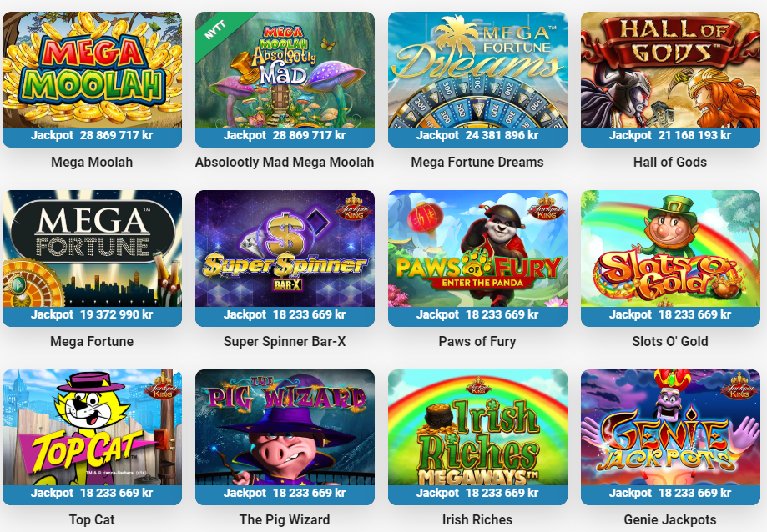Open the Hall of Gods game image
The image size is (767, 532).
click(x=670, y=70)
